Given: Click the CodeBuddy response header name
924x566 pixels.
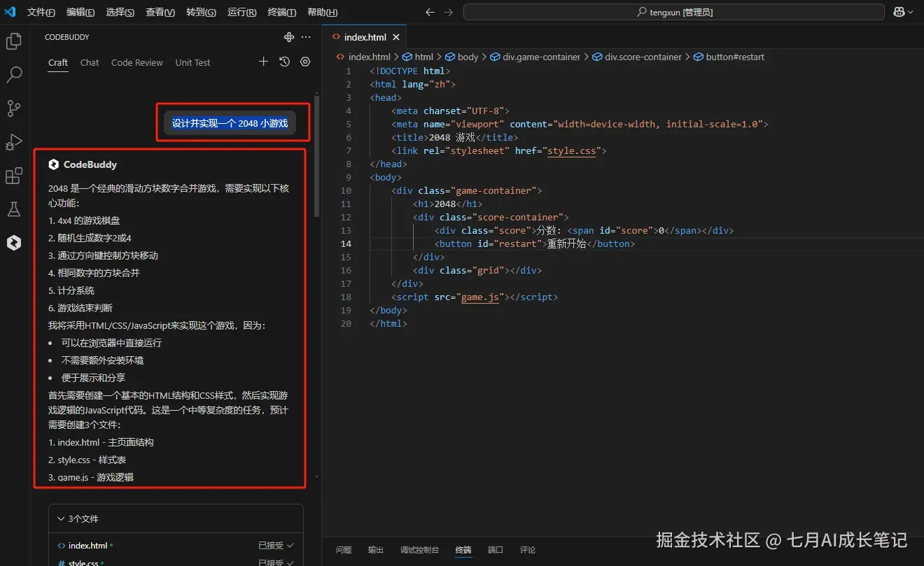Looking at the screenshot, I should 90,164.
